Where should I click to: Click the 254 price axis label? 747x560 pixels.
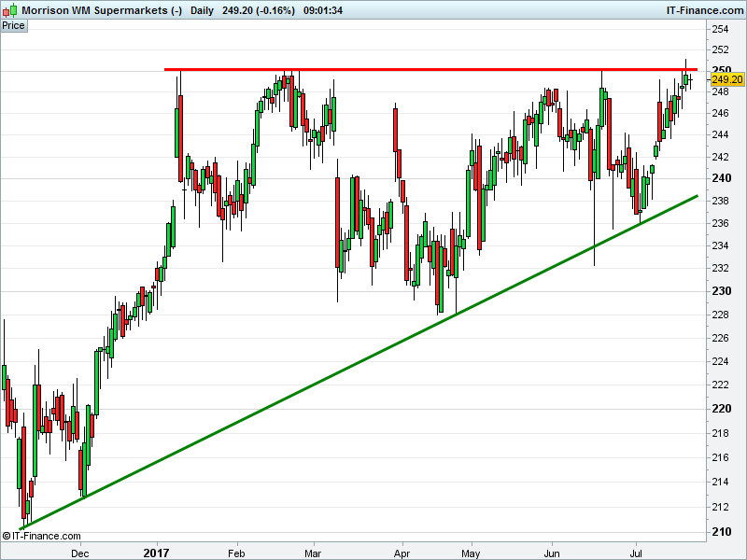(x=720, y=30)
